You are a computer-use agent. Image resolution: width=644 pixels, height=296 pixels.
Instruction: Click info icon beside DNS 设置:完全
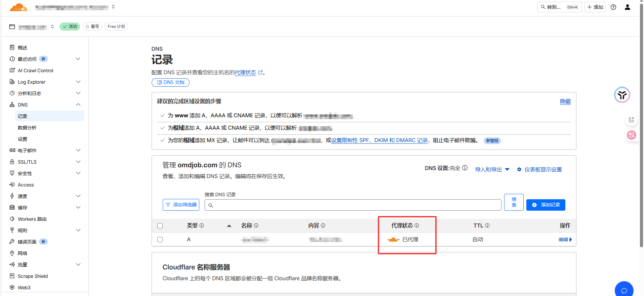click(x=465, y=168)
